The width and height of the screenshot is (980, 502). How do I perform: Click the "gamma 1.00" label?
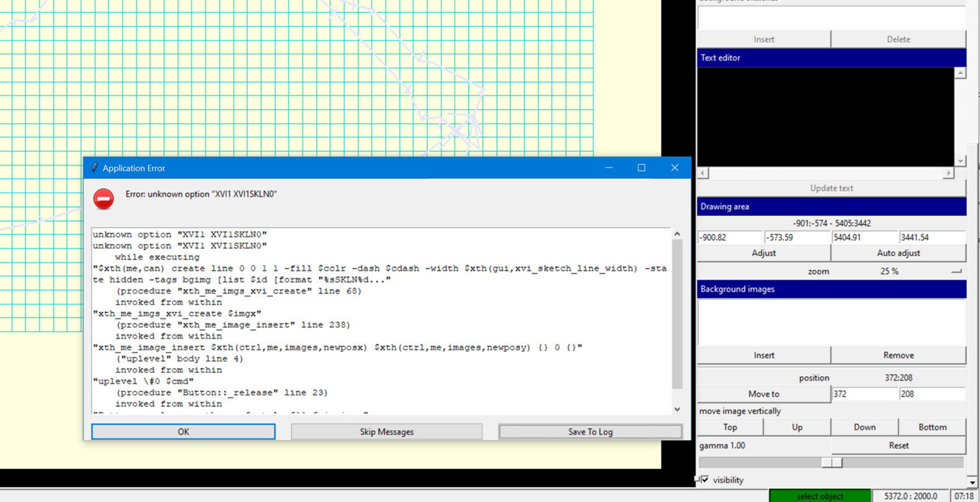click(722, 446)
